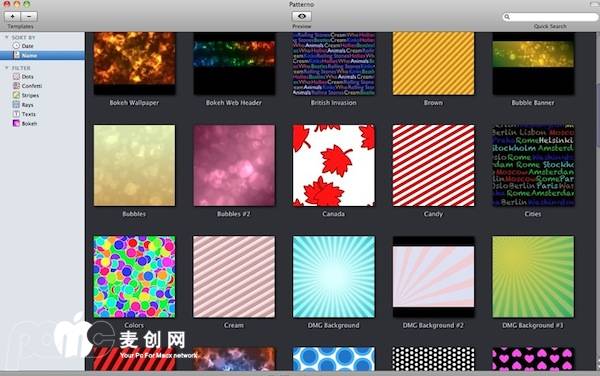Select the pink hearts pattern thumbnail
The height and width of the screenshot is (376, 600).
click(533, 359)
